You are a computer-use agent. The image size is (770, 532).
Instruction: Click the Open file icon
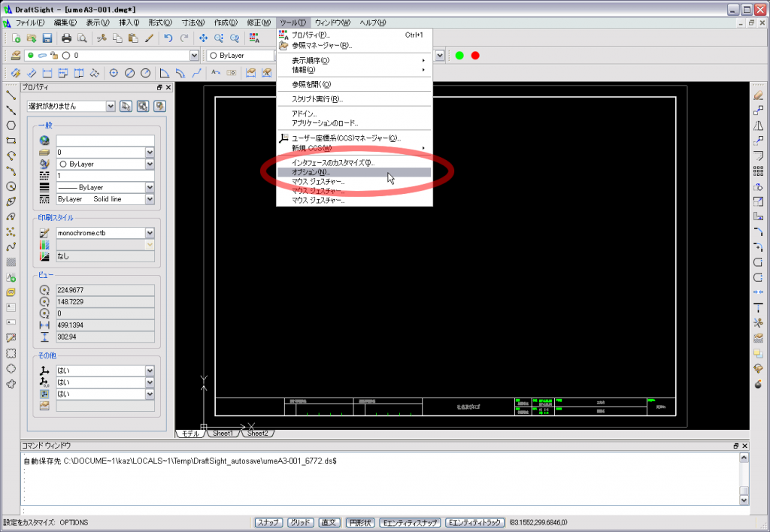pos(32,38)
